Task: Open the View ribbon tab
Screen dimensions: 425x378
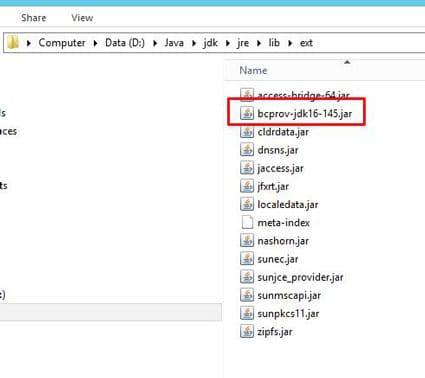Action: pyautogui.click(x=82, y=18)
